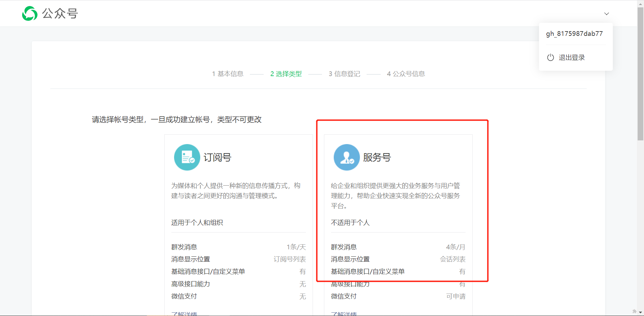Click 适用于个人和组织 text
Viewport: 644px width, 316px height.
click(x=197, y=223)
